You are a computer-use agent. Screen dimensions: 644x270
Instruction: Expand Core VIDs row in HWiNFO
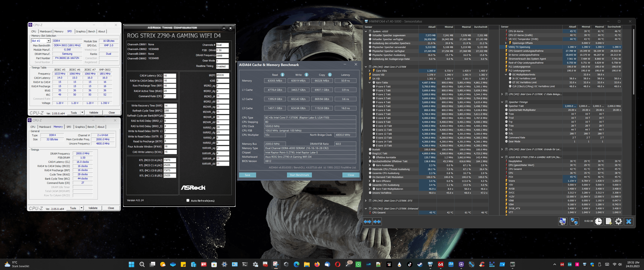point(370,71)
